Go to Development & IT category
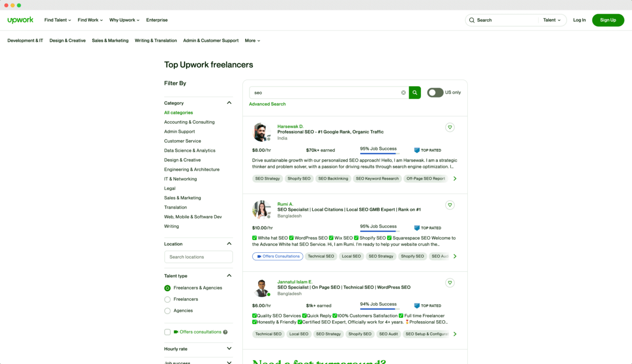This screenshot has width=632, height=364. pos(25,41)
